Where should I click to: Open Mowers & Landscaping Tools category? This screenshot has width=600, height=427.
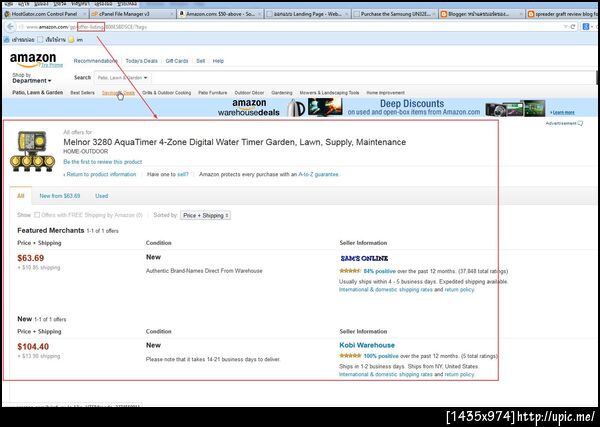(329, 93)
